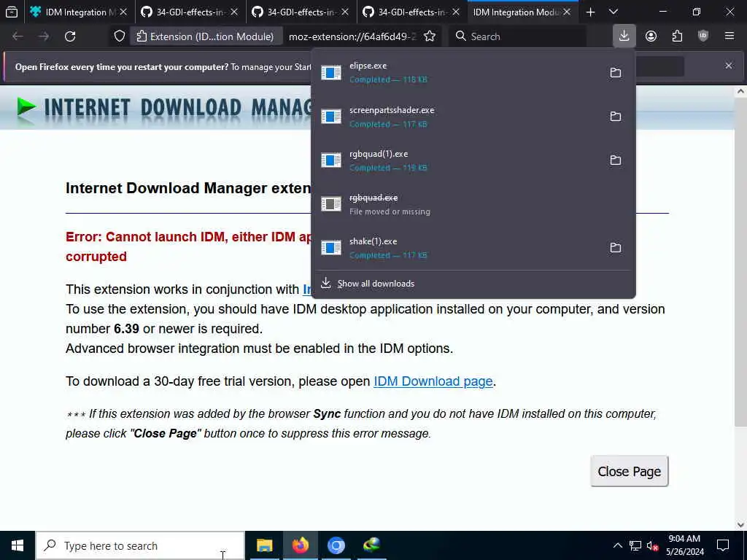Show rgbquad(1).exe in folder

616,160
